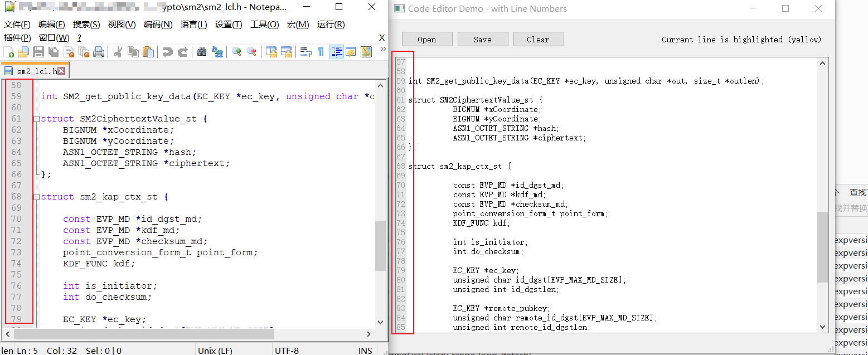Click the Save All icon
The width and height of the screenshot is (868, 355).
click(x=54, y=52)
